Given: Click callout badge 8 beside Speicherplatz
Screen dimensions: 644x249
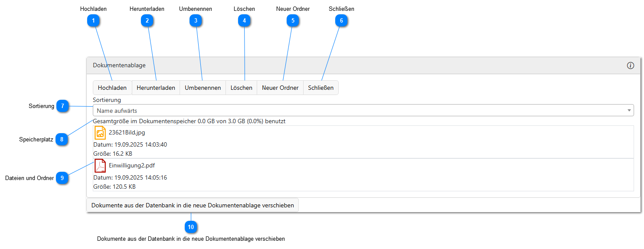Looking at the screenshot, I should pos(61,140).
